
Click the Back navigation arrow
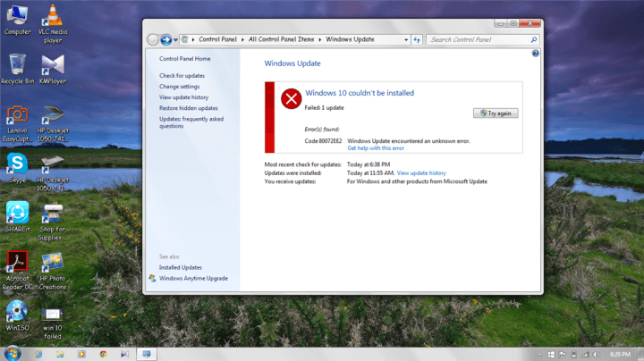153,39
